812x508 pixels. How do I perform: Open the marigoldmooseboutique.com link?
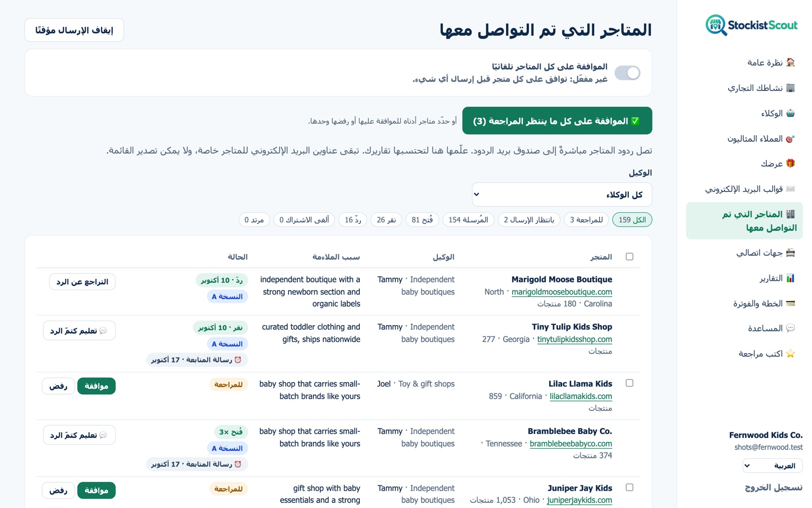point(562,292)
